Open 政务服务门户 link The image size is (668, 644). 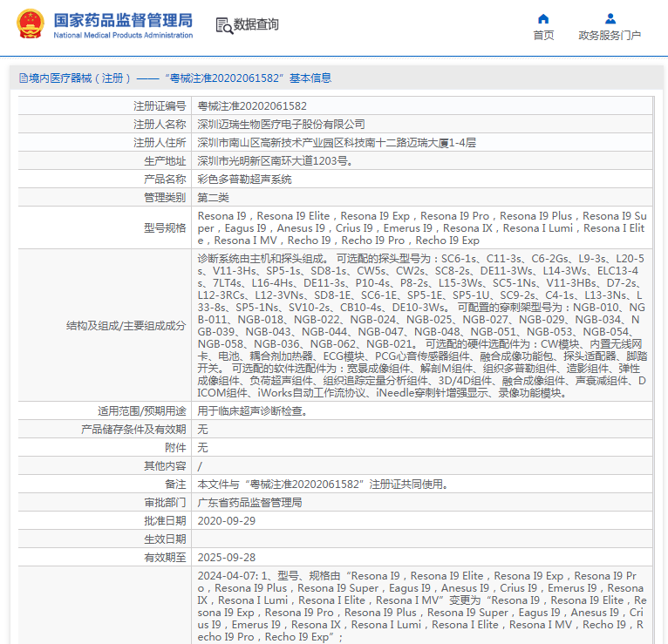point(610,36)
